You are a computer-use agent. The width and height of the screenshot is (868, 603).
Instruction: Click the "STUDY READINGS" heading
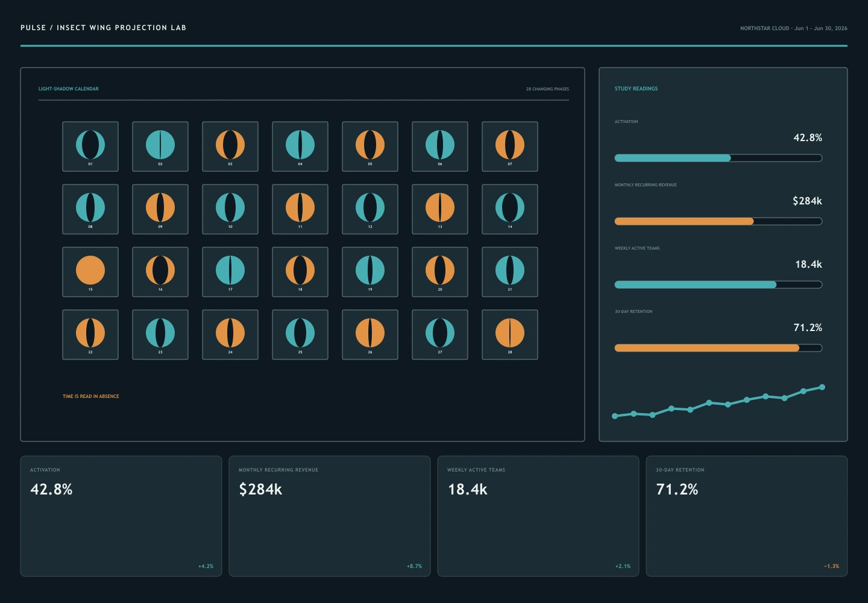point(637,89)
